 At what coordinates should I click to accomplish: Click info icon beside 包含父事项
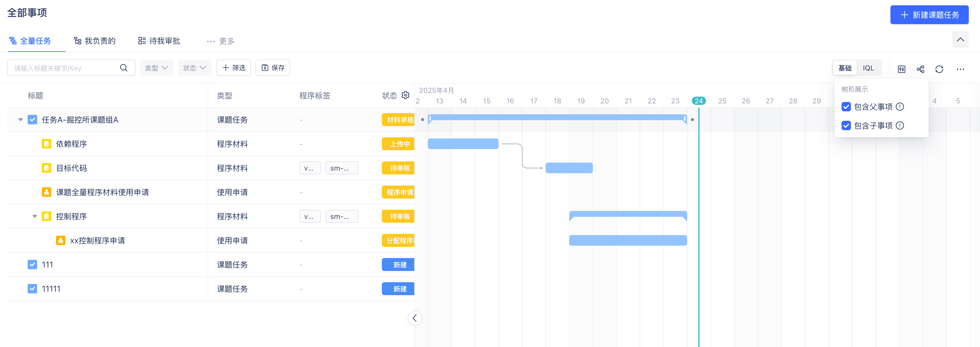[x=900, y=107]
